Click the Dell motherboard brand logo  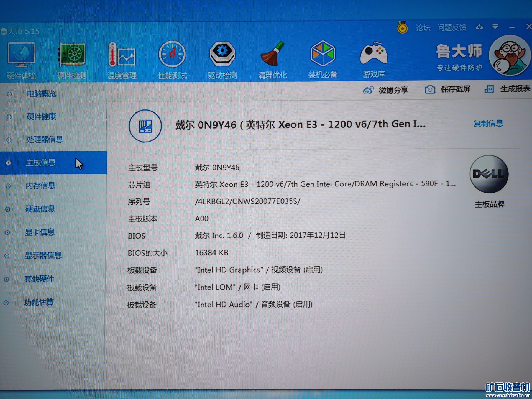[489, 174]
